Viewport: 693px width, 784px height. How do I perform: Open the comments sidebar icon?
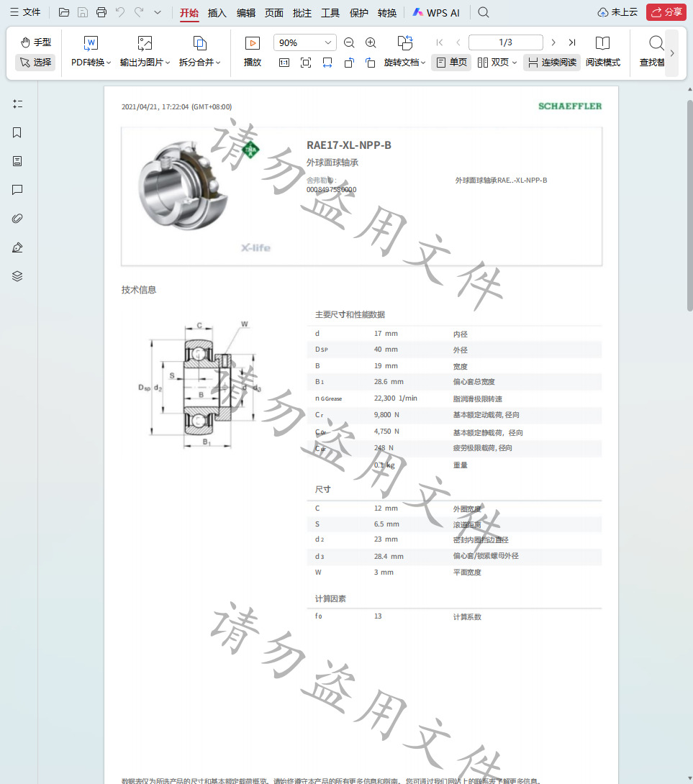(x=17, y=190)
